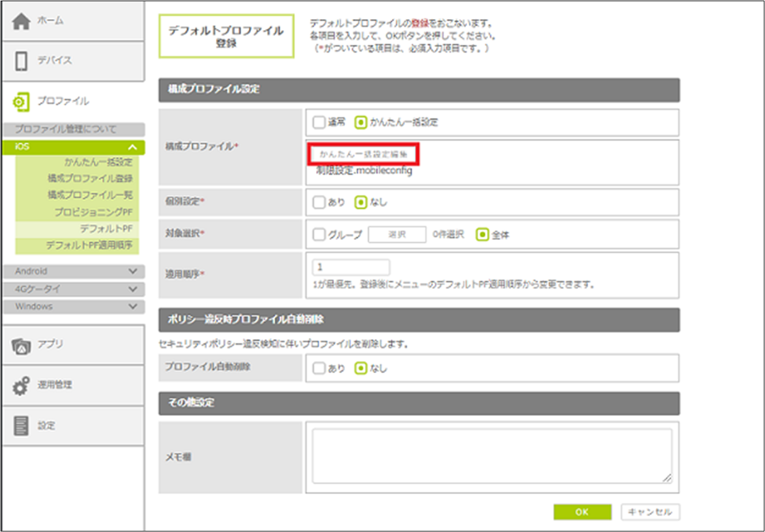Click the Home house icon in sidebar
Image resolution: width=765 pixels, height=532 pixels.
point(21,21)
